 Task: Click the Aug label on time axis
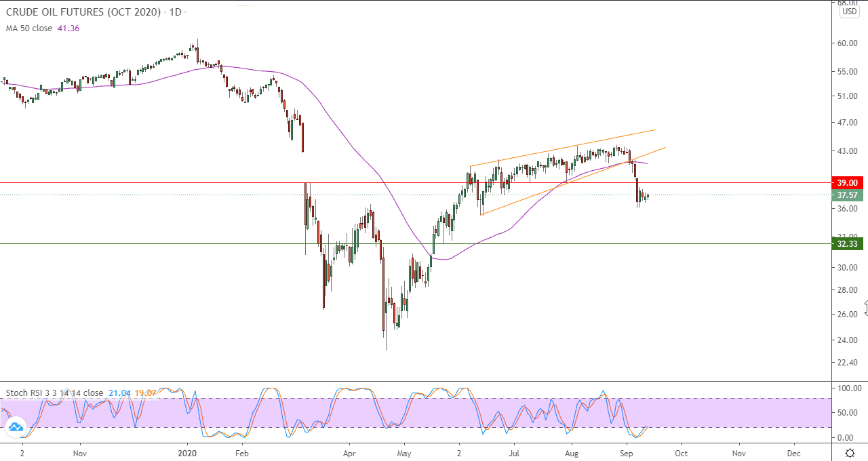pyautogui.click(x=572, y=452)
